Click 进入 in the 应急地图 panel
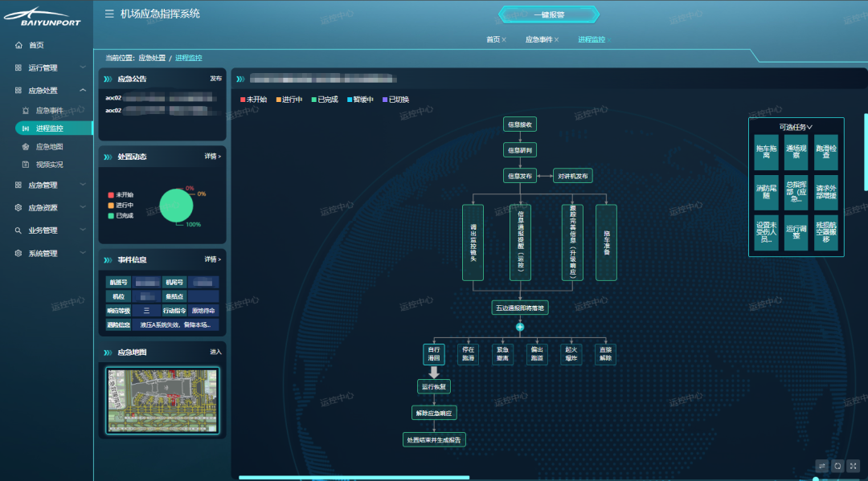 click(216, 352)
